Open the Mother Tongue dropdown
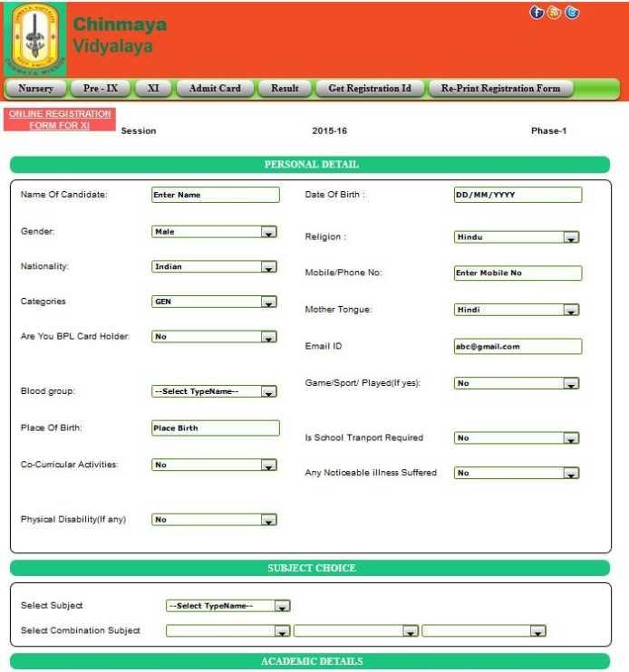 tap(517, 310)
